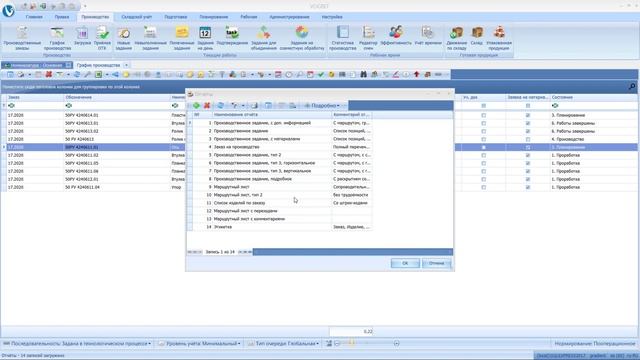Viewport: 640px width, 360px height.
Task: Toggle Заявка на материалы checkbox for 50РУ 4240614.01
Action: point(528,115)
